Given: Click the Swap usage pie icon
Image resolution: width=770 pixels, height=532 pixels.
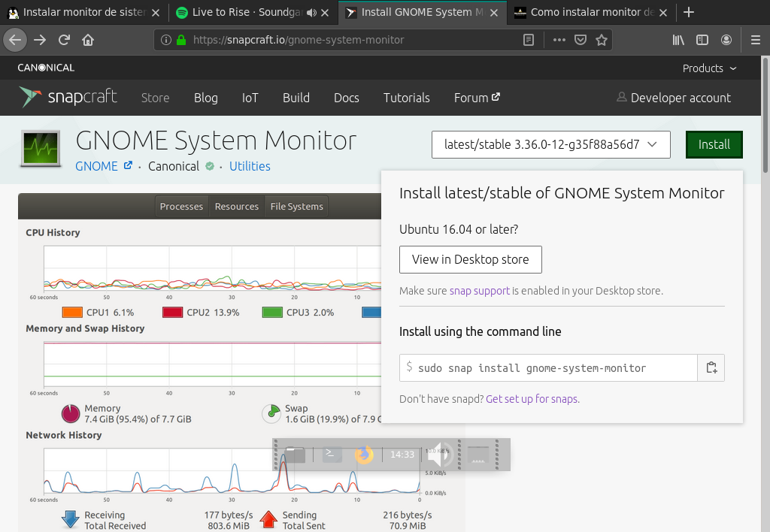Looking at the screenshot, I should pos(271,413).
